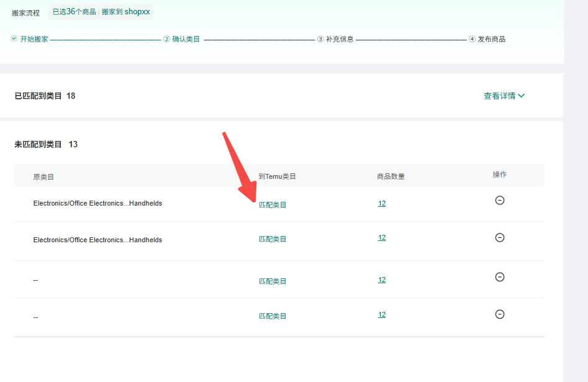Viewport: 588px width, 382px height.
Task: Go to step 2 确认类目
Action: point(182,39)
